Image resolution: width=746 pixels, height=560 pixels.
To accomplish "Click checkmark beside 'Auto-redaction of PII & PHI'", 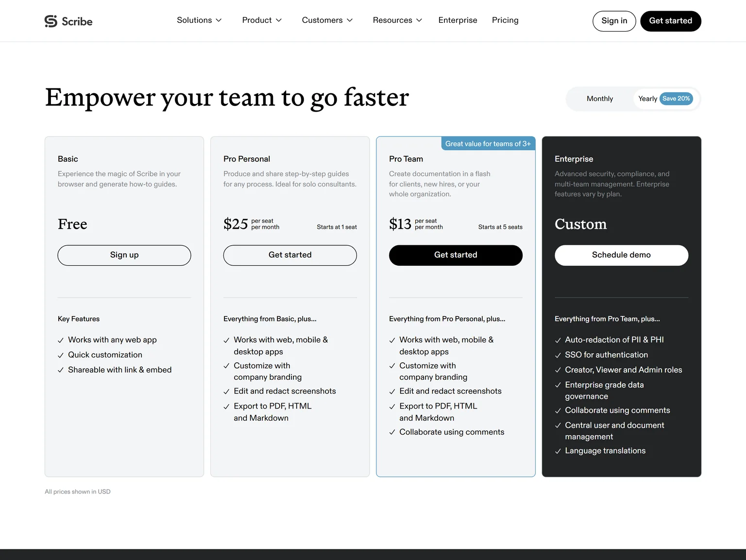I will tap(558, 340).
